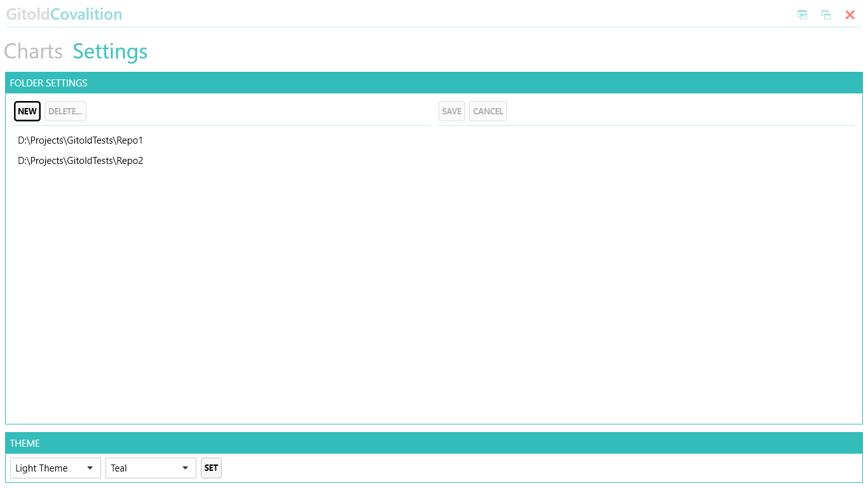Image resolution: width=868 pixels, height=488 pixels.
Task: Click the DELETE button
Action: [65, 111]
